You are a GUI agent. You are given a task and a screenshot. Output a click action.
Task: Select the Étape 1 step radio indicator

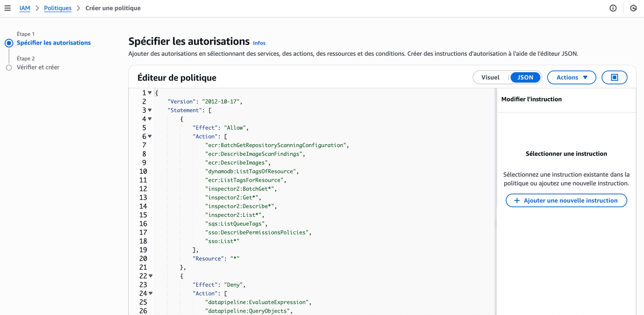(9, 43)
